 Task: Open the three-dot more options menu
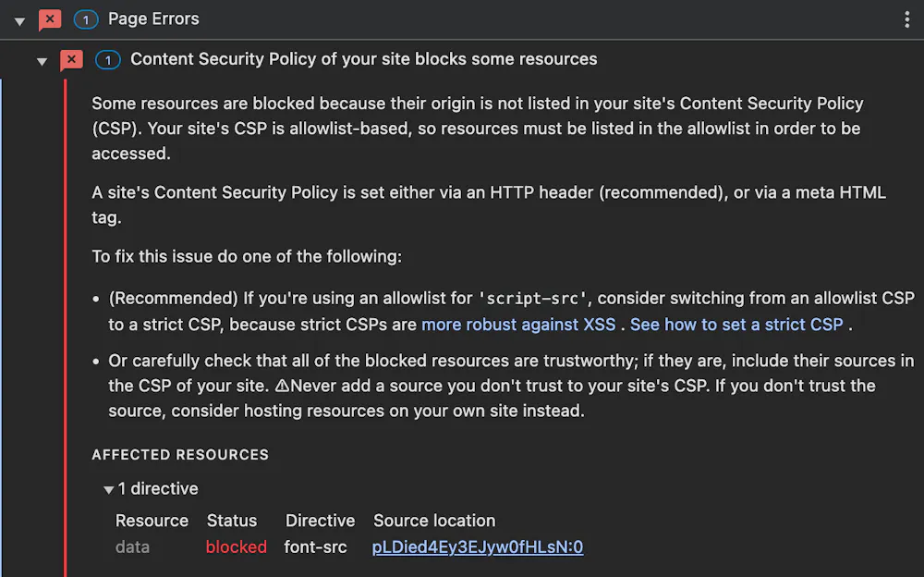click(908, 19)
